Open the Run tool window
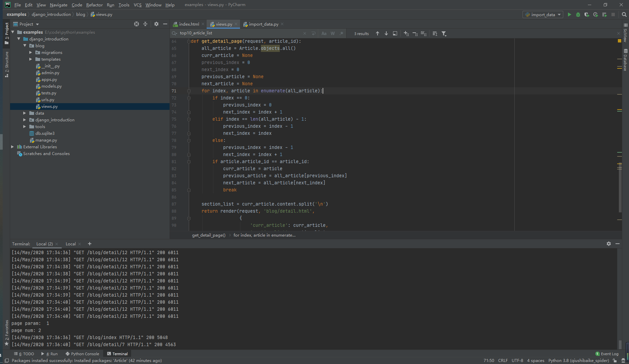The width and height of the screenshot is (629, 364). click(x=50, y=354)
